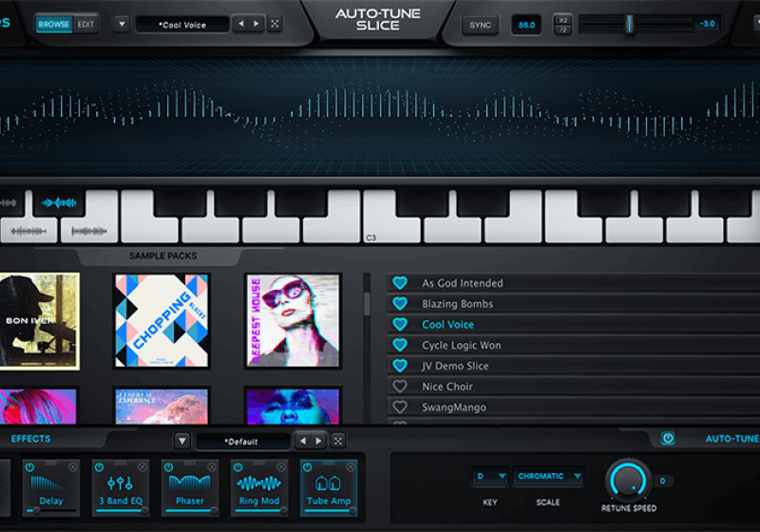The image size is (760, 532).
Task: Click the Retune Speed knob
Action: [x=628, y=480]
